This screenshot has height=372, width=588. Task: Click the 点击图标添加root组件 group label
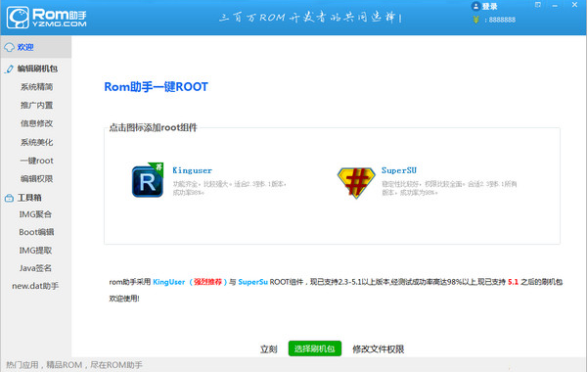(x=153, y=127)
